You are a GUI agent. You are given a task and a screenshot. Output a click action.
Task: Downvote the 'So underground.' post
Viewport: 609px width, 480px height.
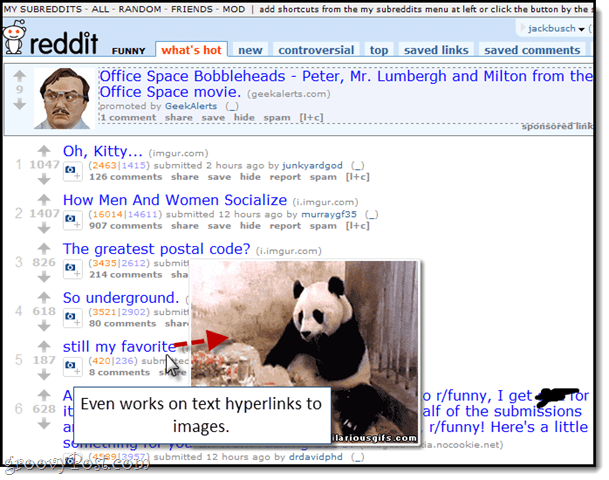point(44,326)
